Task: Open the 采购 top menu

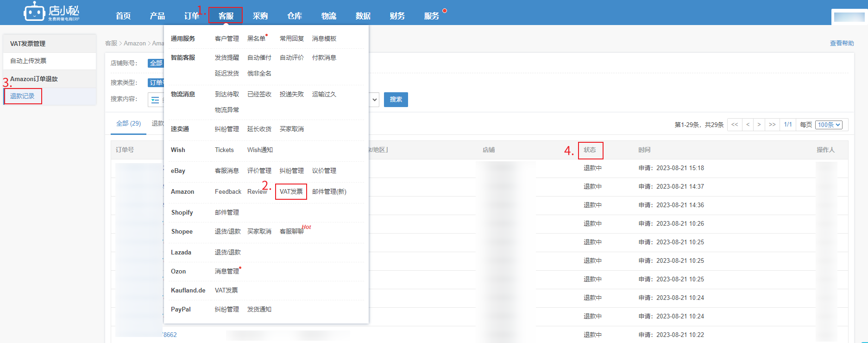Action: [260, 16]
